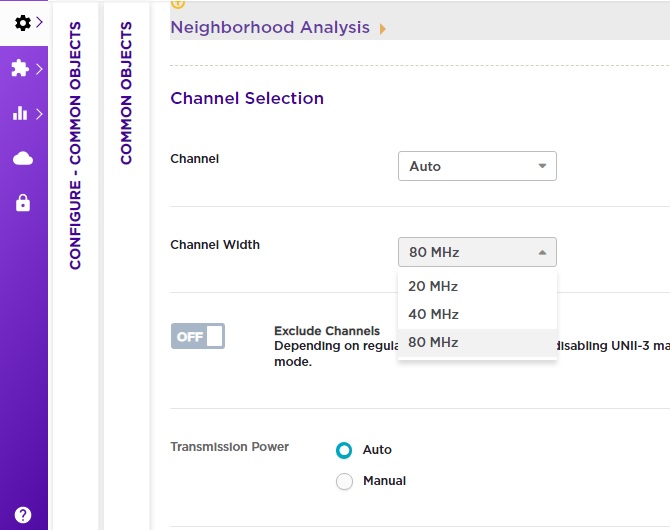Open the second Common Objects vertical tab
This screenshot has width=670, height=530.
pos(126,94)
